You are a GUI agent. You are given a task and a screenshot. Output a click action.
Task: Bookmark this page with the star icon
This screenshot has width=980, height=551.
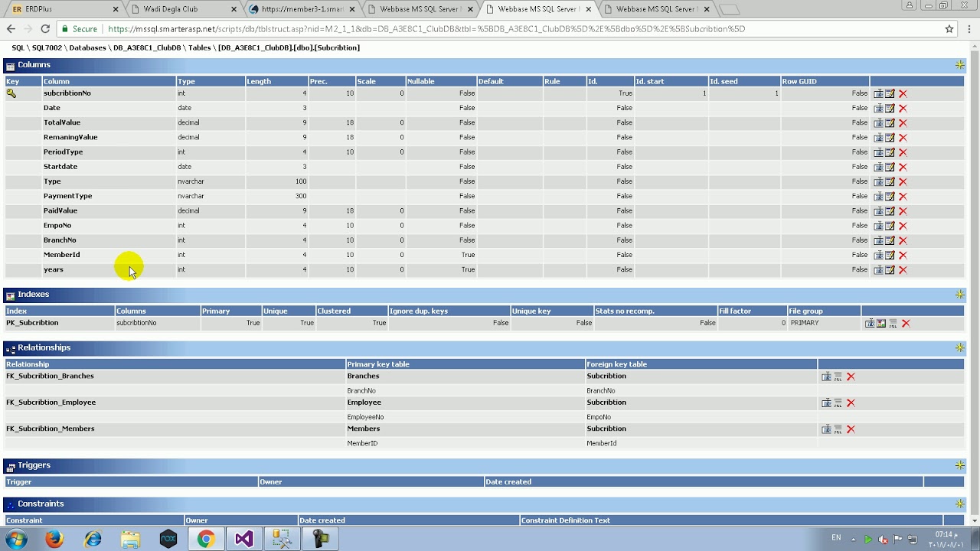[949, 29]
